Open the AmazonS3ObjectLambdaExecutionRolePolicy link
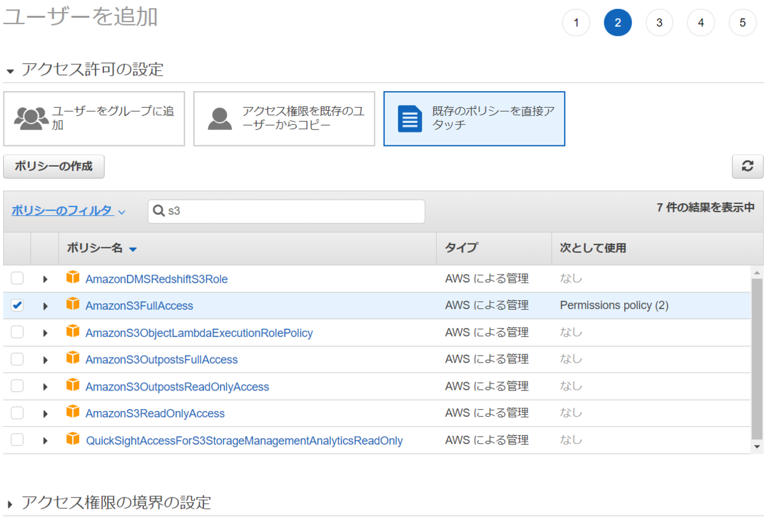765x532 pixels. (199, 333)
